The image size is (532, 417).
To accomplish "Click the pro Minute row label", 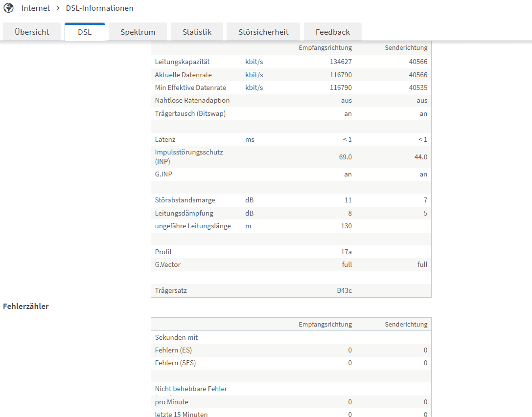I will (172, 402).
